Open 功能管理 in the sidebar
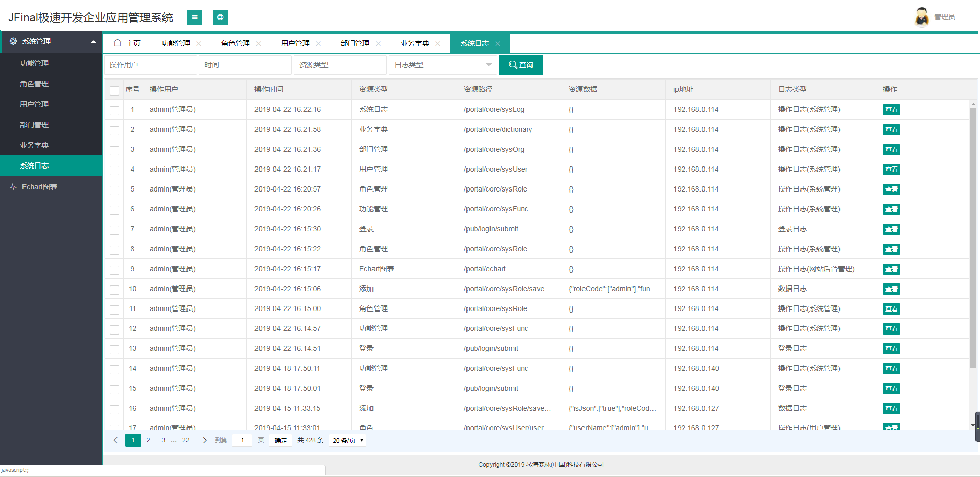 point(51,63)
